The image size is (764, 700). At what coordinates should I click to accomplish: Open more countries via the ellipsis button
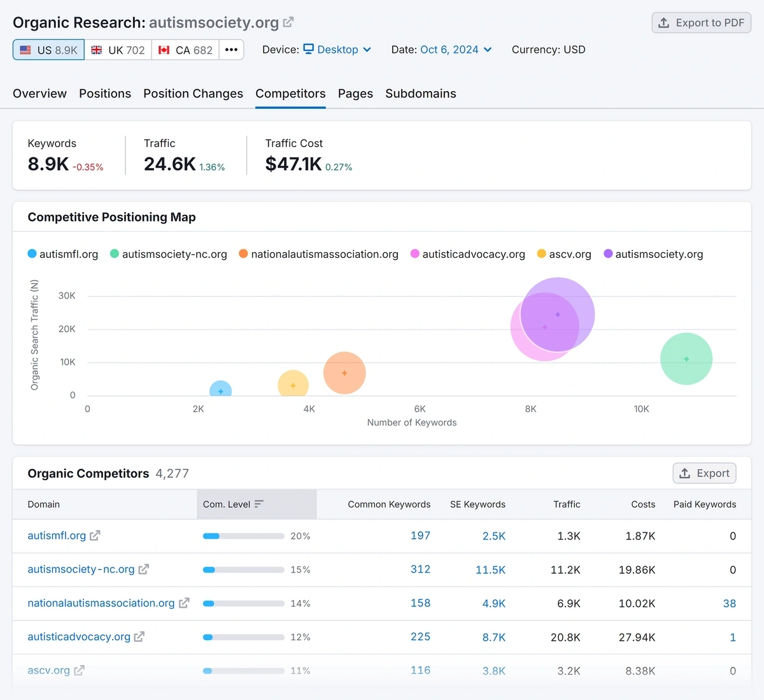coord(231,50)
